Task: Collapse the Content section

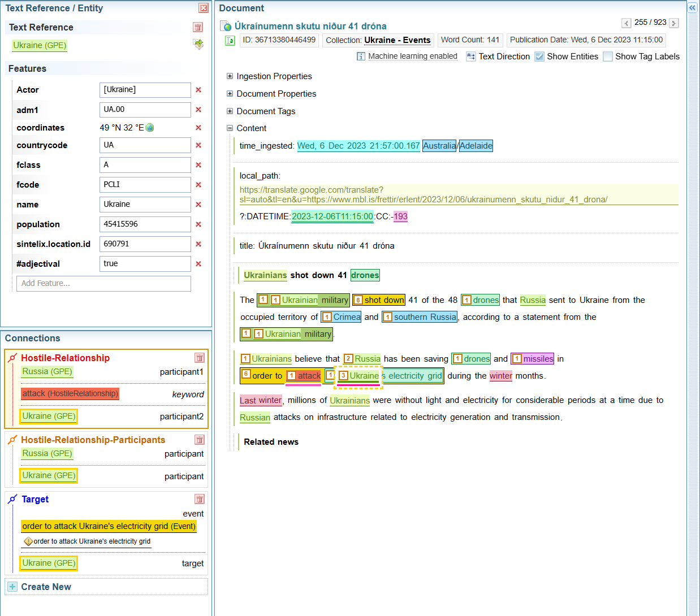Action: point(230,128)
